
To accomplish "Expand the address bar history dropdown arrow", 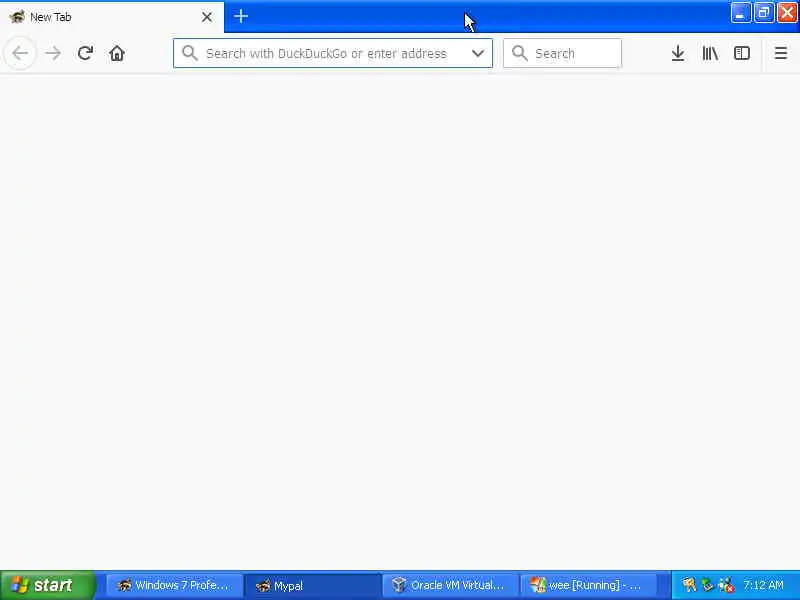I will 478,53.
